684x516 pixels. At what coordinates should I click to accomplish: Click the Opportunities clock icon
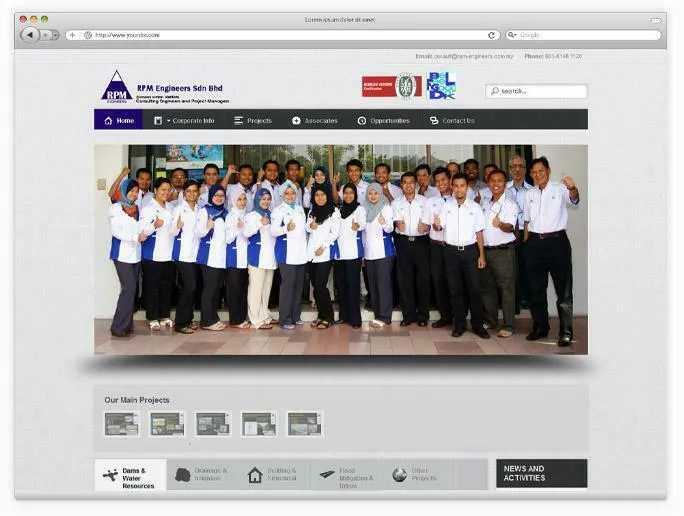[x=362, y=121]
